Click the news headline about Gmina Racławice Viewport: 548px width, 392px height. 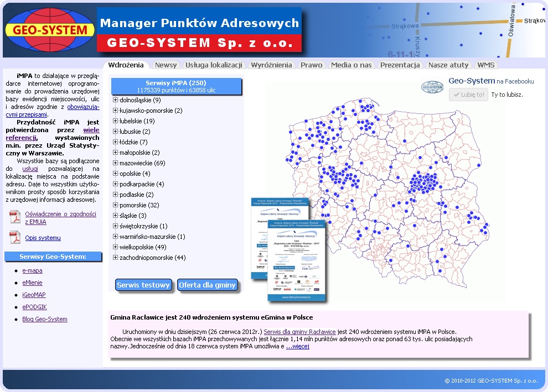click(211, 317)
